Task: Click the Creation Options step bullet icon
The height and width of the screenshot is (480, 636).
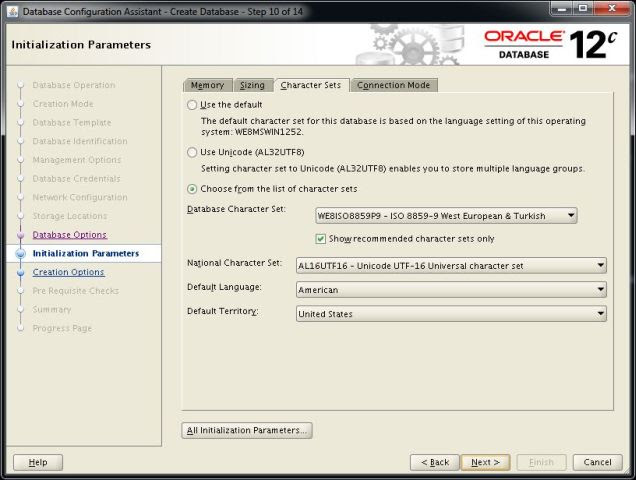Action: [x=20, y=273]
